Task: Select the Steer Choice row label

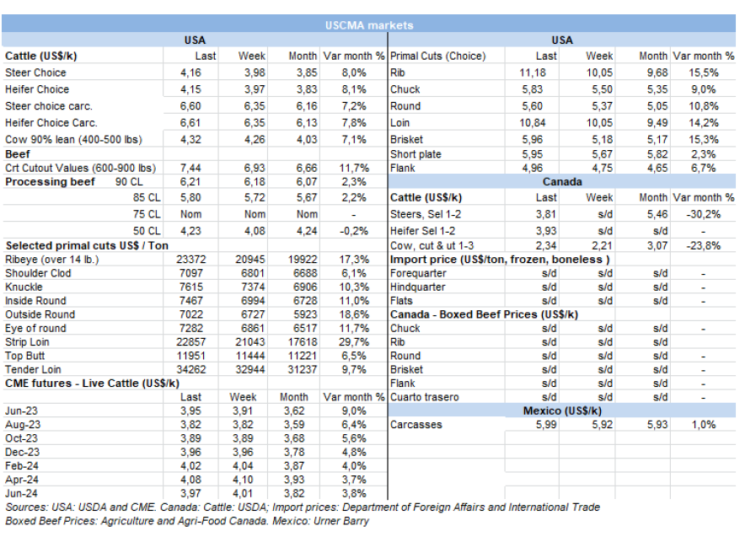Action: pyautogui.click(x=36, y=73)
